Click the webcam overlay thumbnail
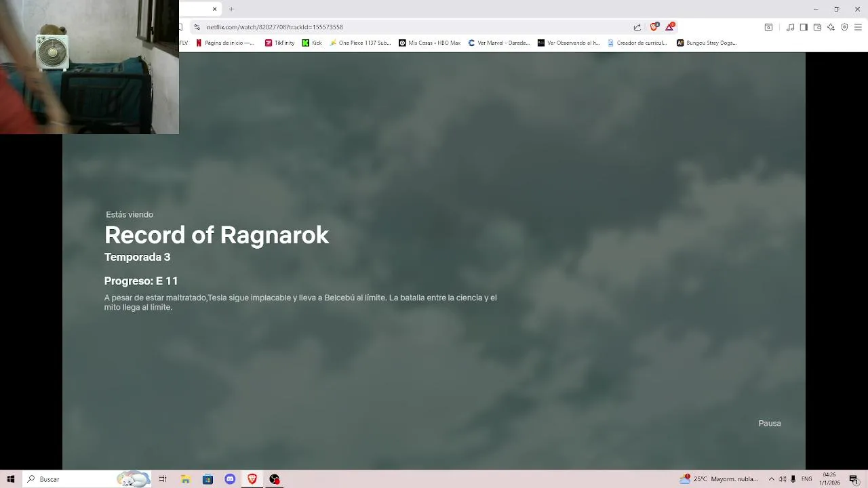Screen dimensions: 868x488 tap(90, 67)
